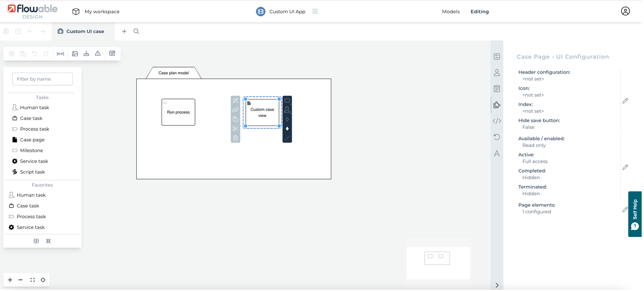Click the export image toolbar icon
Viewport: 644px width, 291px height.
(75, 53)
